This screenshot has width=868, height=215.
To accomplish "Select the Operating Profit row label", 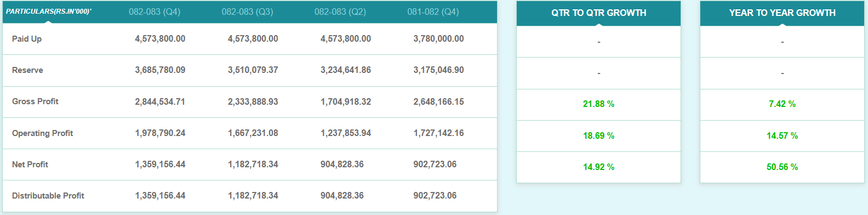I will point(42,133).
